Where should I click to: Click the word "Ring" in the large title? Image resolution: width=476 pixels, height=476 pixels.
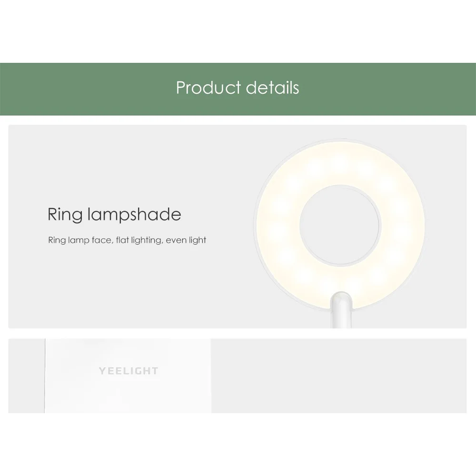point(65,215)
